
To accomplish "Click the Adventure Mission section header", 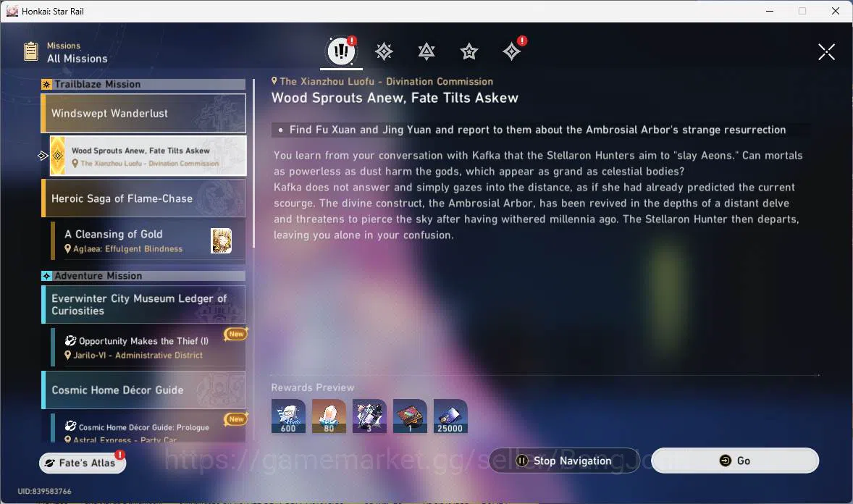I will pos(143,276).
